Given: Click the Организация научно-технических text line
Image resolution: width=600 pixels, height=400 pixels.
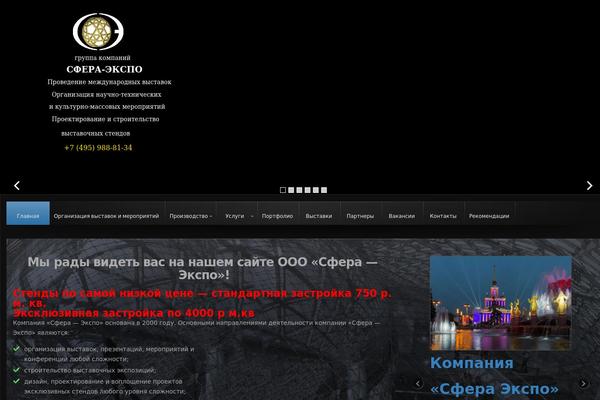Looking at the screenshot, I should pos(107,94).
